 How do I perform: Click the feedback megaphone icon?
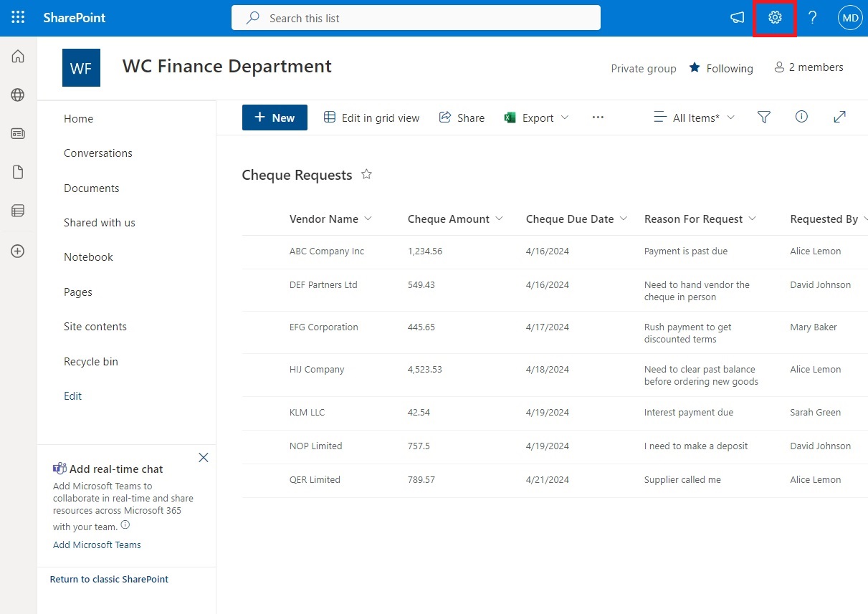coord(737,17)
